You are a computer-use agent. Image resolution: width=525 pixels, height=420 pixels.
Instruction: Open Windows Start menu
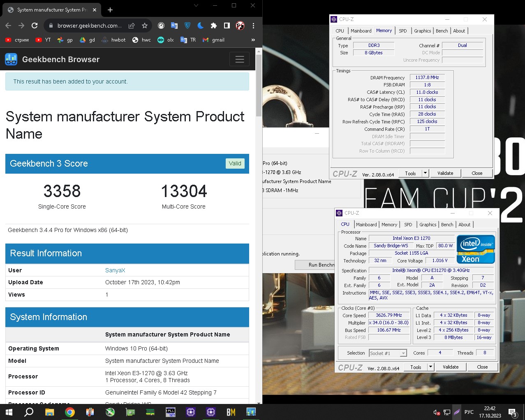[x=9, y=412]
